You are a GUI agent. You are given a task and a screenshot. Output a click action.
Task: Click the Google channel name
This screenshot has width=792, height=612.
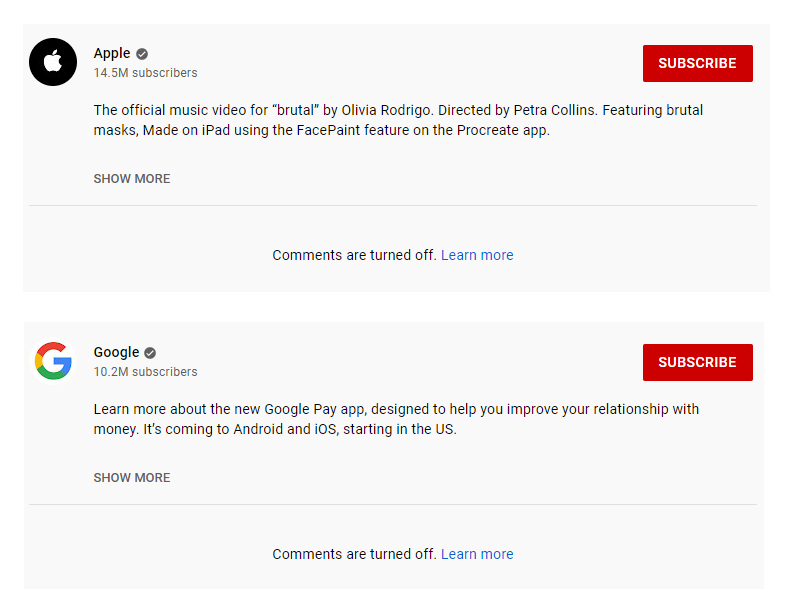[x=116, y=352]
